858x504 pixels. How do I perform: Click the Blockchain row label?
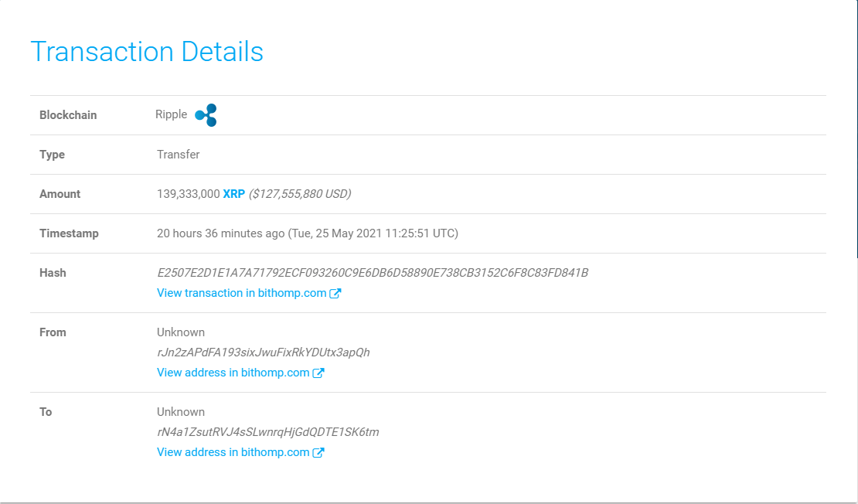point(68,114)
